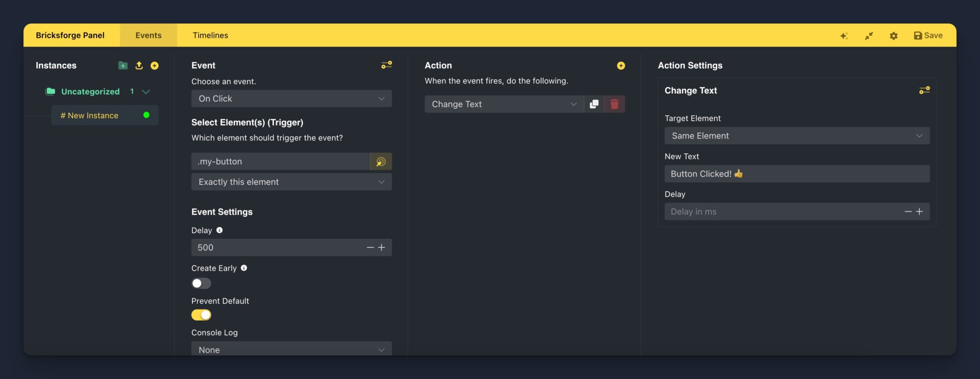Open the settings gear in the yellow toolbar
The image size is (980, 379).
(893, 35)
